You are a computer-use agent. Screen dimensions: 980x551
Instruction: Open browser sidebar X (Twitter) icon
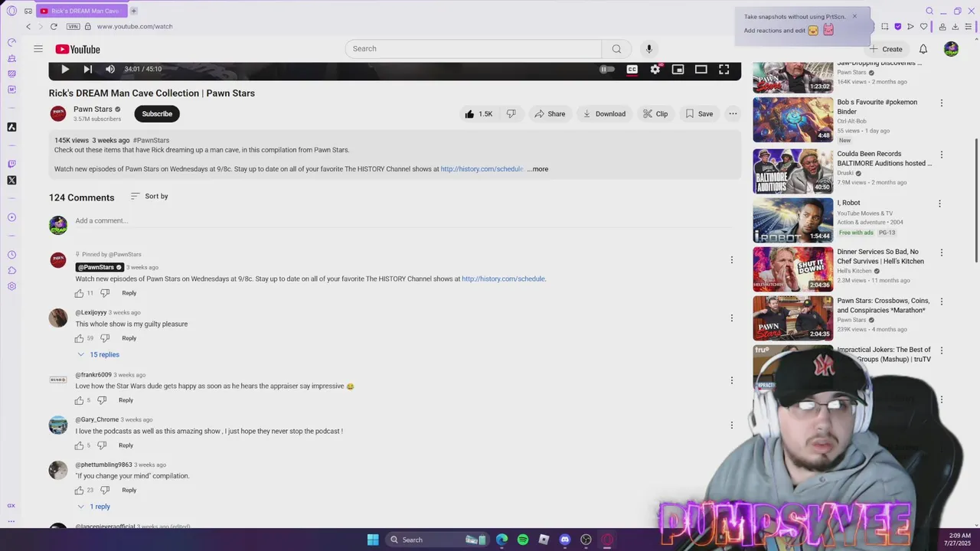click(11, 181)
